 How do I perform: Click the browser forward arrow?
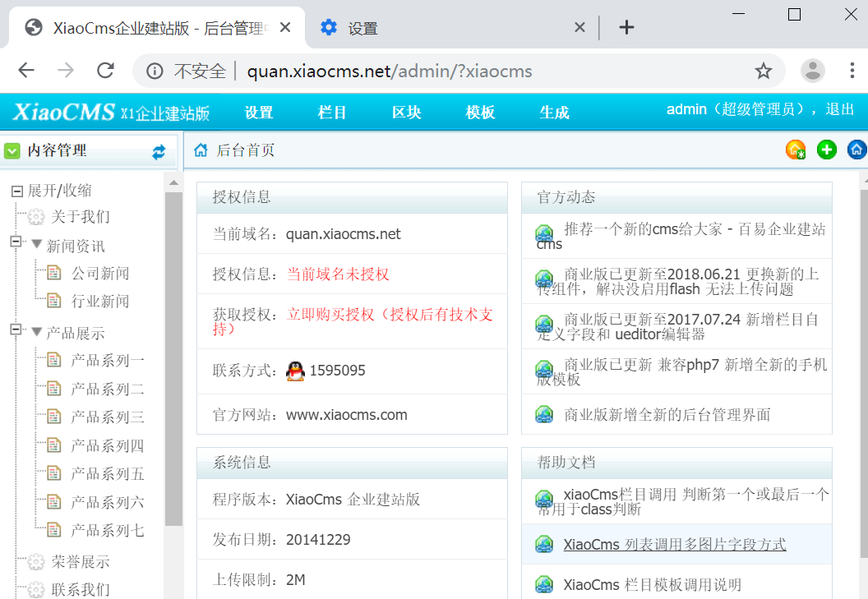(x=65, y=71)
